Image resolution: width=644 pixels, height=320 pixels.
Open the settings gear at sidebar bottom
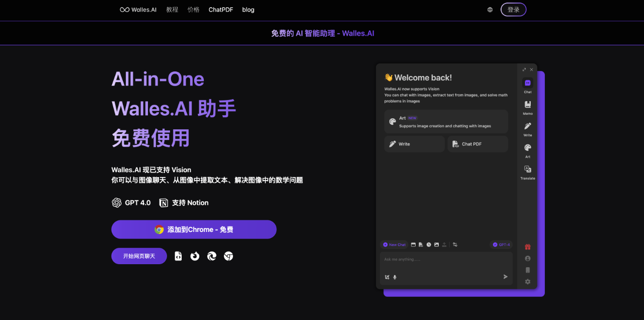tap(527, 282)
